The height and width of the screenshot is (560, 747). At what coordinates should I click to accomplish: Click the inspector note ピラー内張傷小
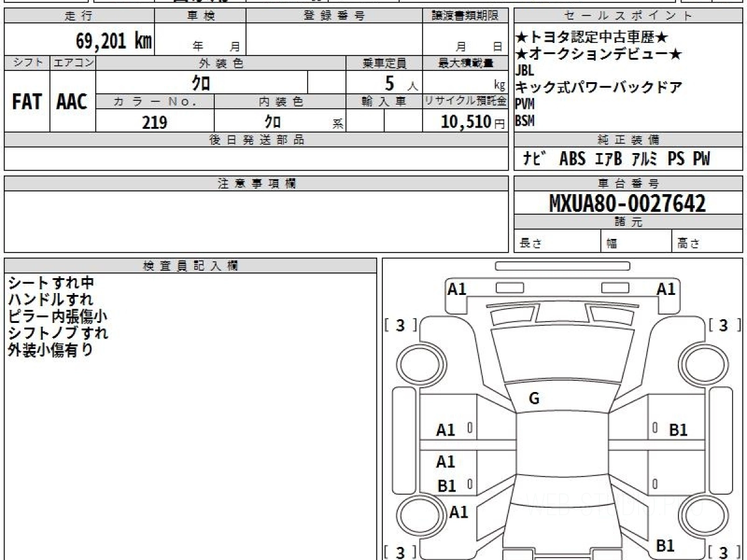58,316
